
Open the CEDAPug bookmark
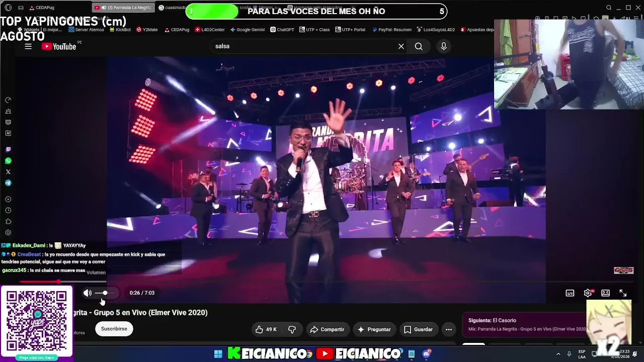[x=176, y=30]
